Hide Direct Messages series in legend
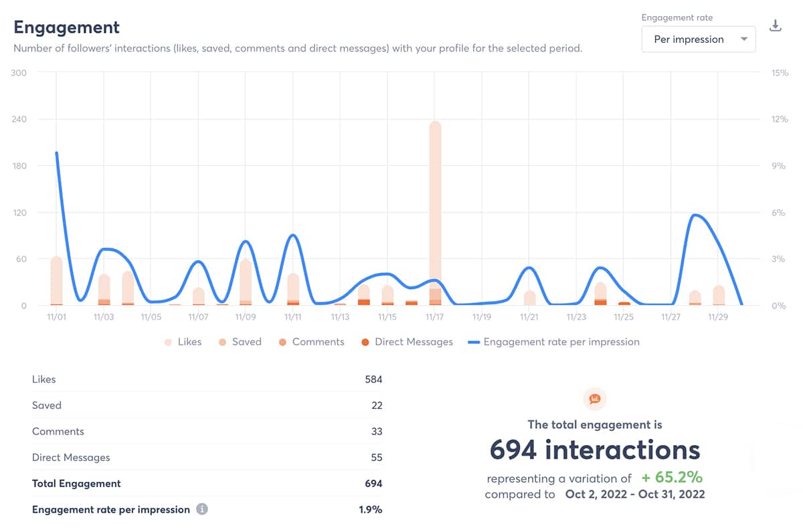The width and height of the screenshot is (803, 532). pyautogui.click(x=407, y=342)
